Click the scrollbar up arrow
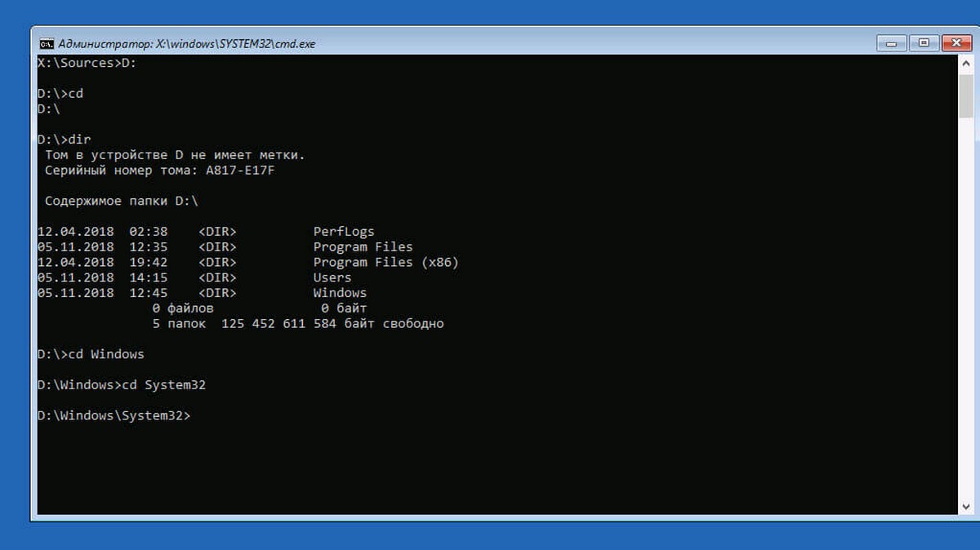This screenshot has height=550, width=980. [966, 63]
